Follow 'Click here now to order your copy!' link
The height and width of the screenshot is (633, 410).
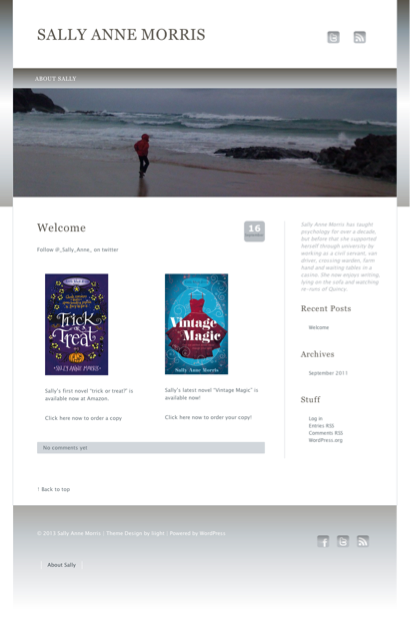coord(208,417)
